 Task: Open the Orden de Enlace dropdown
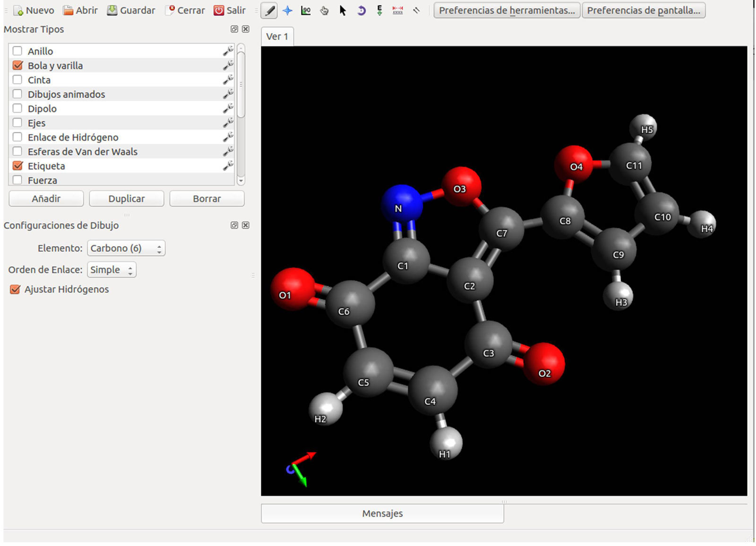[112, 270]
